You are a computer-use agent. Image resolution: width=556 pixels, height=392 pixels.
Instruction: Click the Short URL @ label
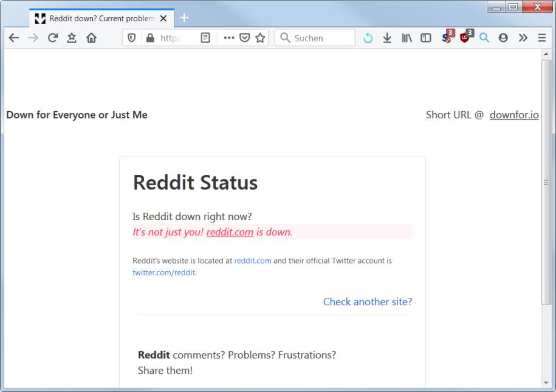[x=455, y=115]
